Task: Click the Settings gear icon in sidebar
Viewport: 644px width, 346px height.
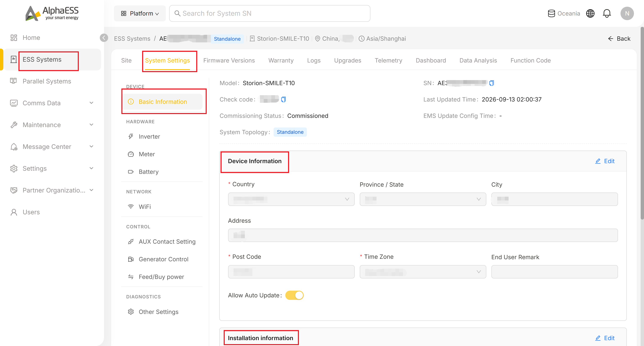Action: 14,169
